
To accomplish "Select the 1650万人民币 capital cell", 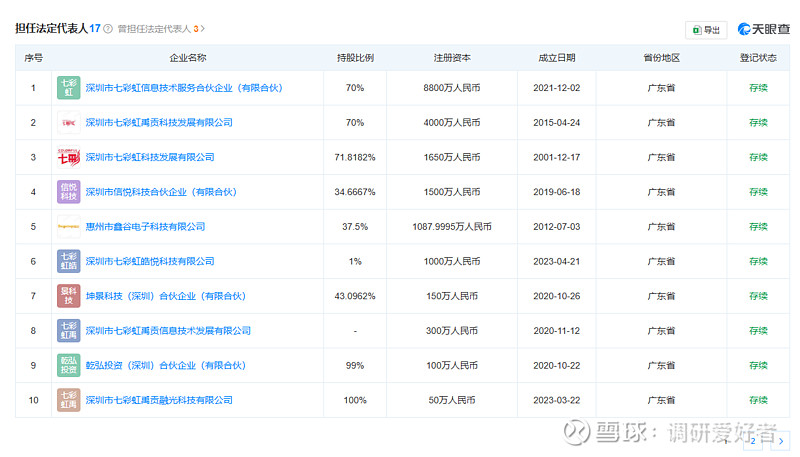I will pyautogui.click(x=452, y=157).
